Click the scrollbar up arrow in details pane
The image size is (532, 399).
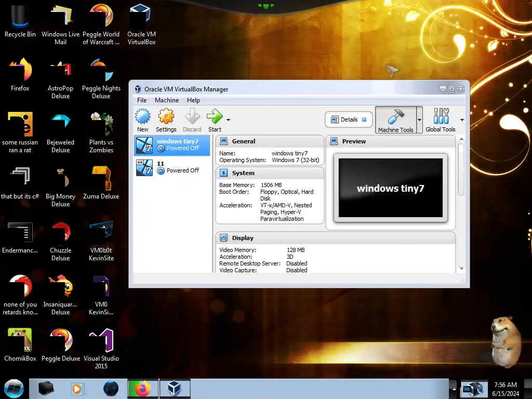click(x=461, y=139)
